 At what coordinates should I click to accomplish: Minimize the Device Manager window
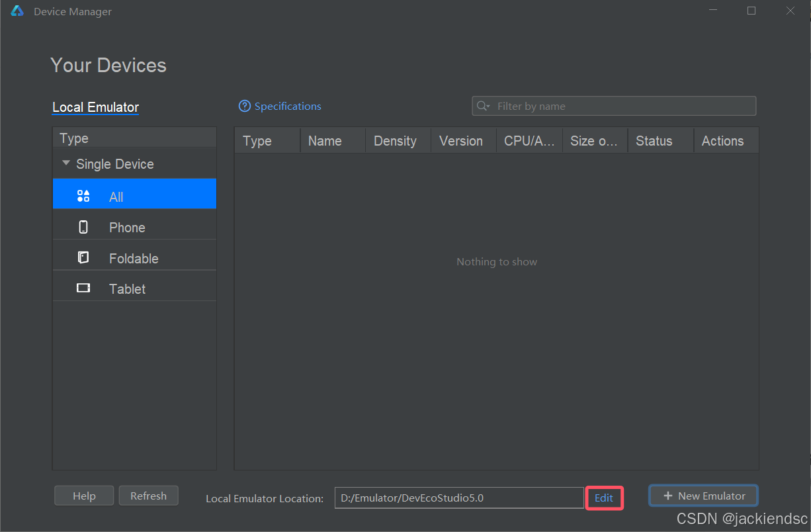coord(713,11)
